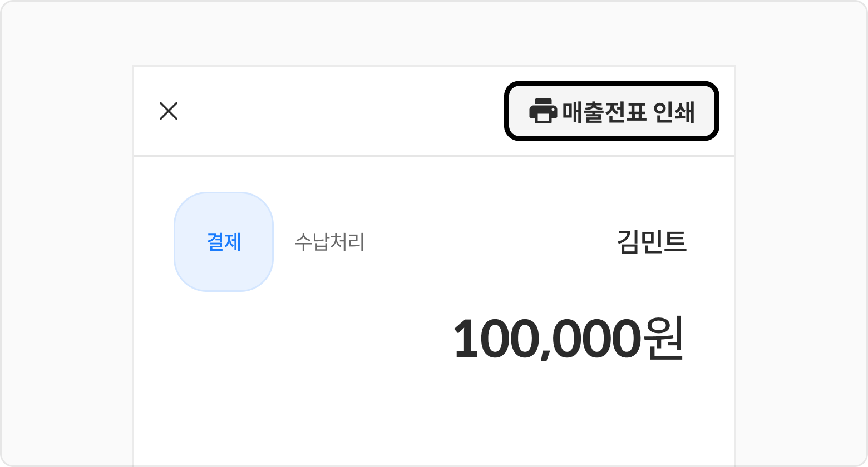Viewport: 868px width, 467px height.
Task: Click the gray 수납처리 text beside 결제
Action: coord(329,242)
